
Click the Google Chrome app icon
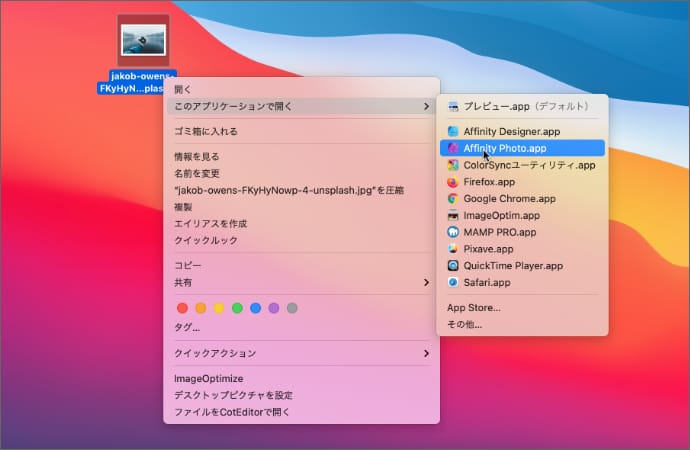pos(453,199)
